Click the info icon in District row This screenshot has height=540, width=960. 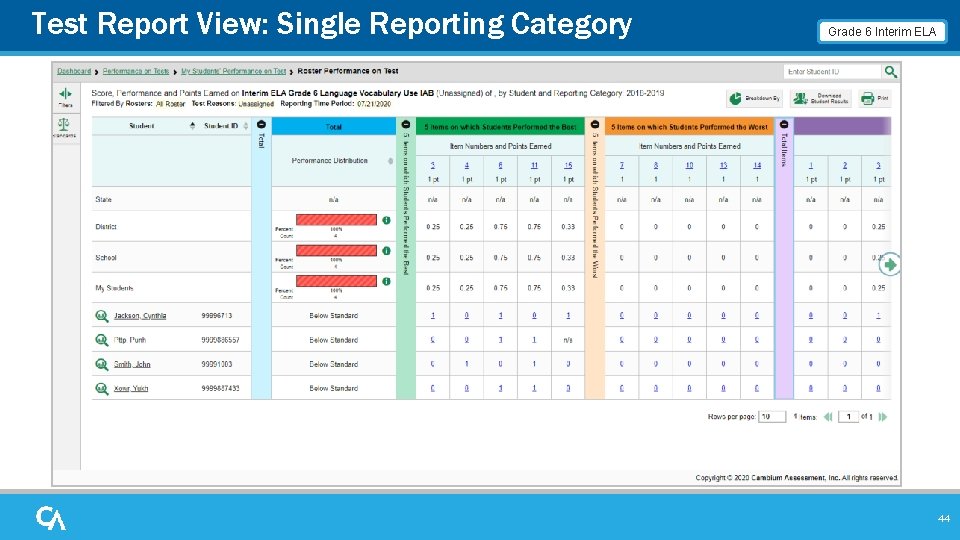click(386, 220)
